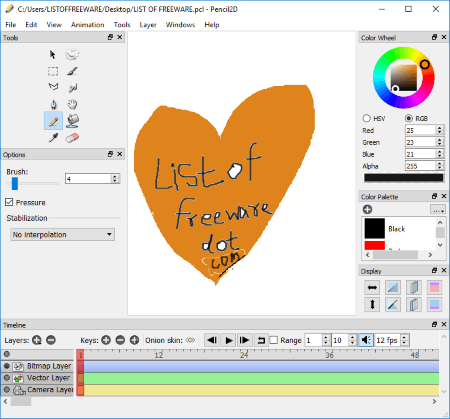Toggle thin lines display button
The height and width of the screenshot is (419, 450).
tap(393, 287)
